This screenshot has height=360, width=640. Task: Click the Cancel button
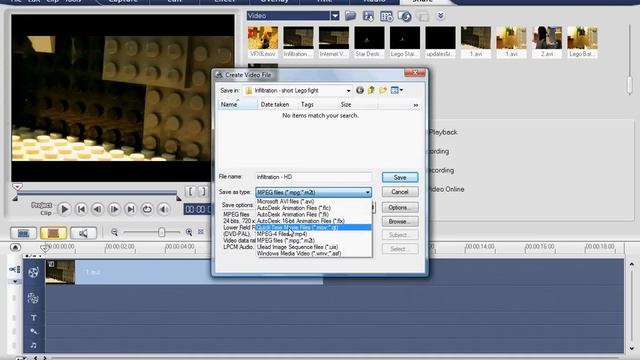(x=400, y=192)
